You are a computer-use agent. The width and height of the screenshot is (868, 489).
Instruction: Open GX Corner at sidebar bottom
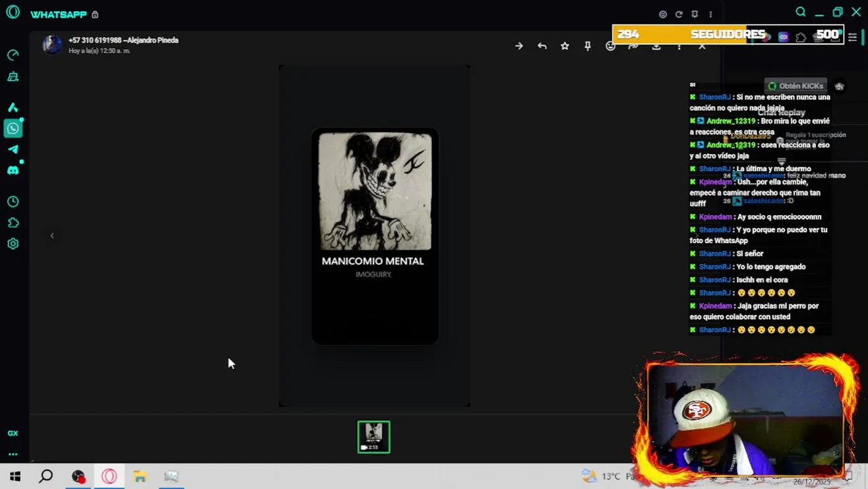click(13, 433)
